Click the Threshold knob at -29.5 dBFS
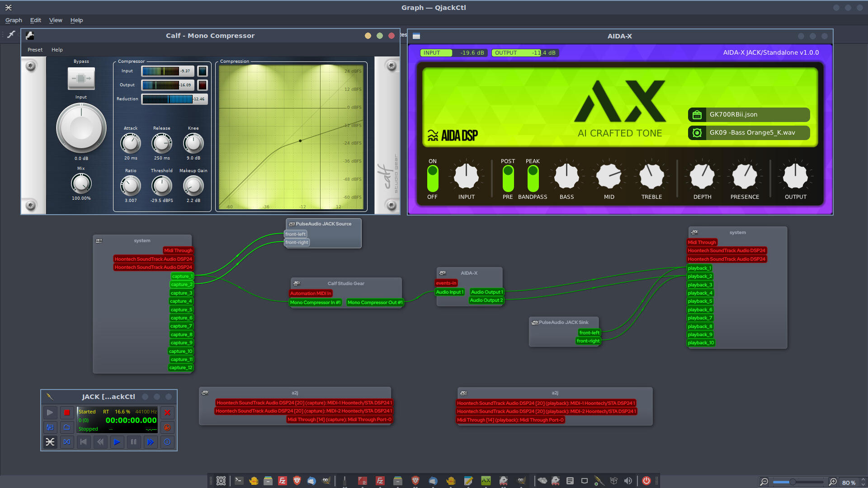The height and width of the screenshot is (488, 868). [x=162, y=186]
